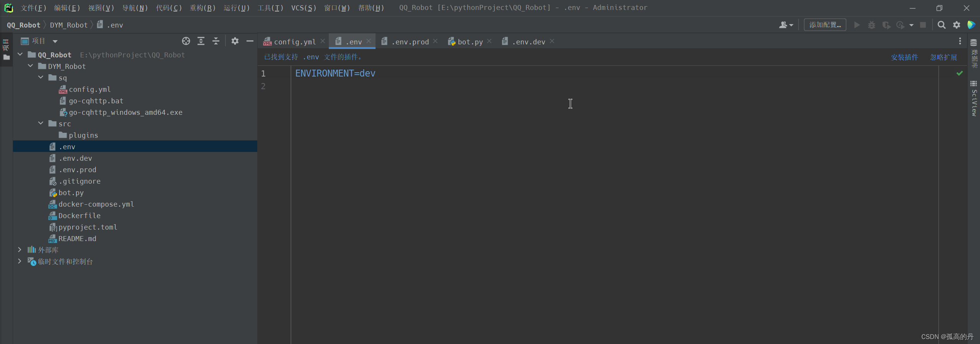This screenshot has width=980, height=344.
Task: Click the Profile icon in the toolbar
Action: [x=900, y=25]
